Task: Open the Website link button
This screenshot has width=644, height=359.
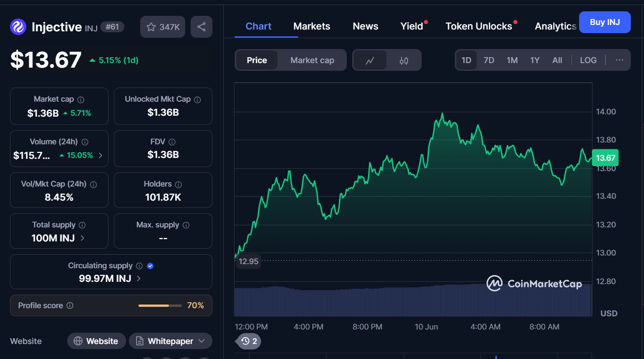Action: (96, 341)
